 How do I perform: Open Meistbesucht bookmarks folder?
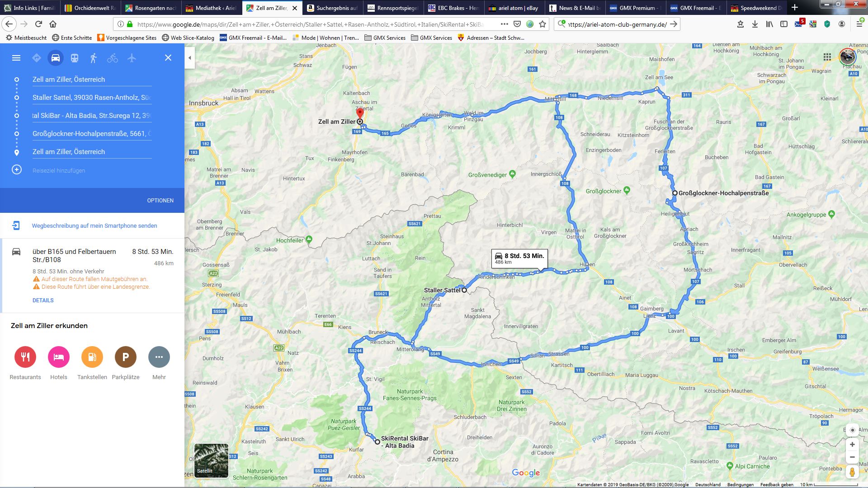coord(26,38)
